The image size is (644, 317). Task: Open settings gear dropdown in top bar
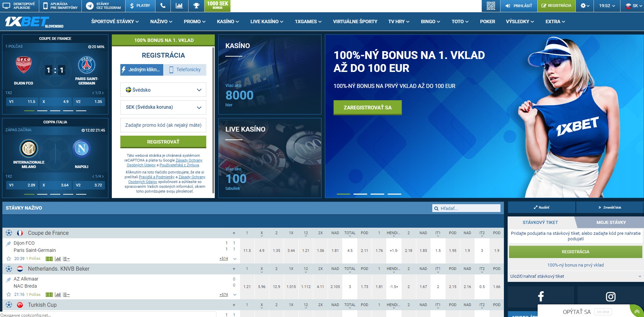tap(585, 6)
